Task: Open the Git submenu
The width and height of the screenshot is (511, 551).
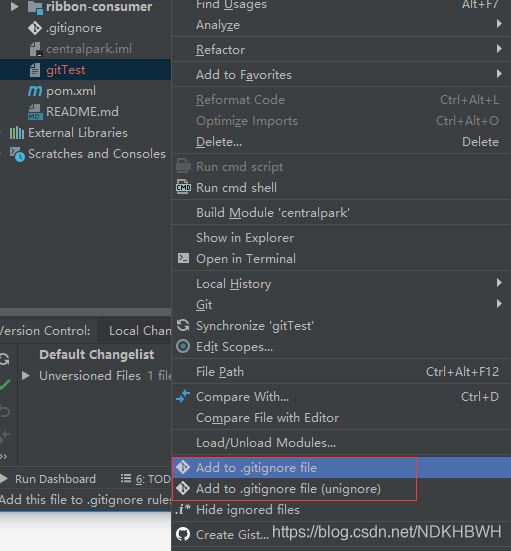Action: 341,305
